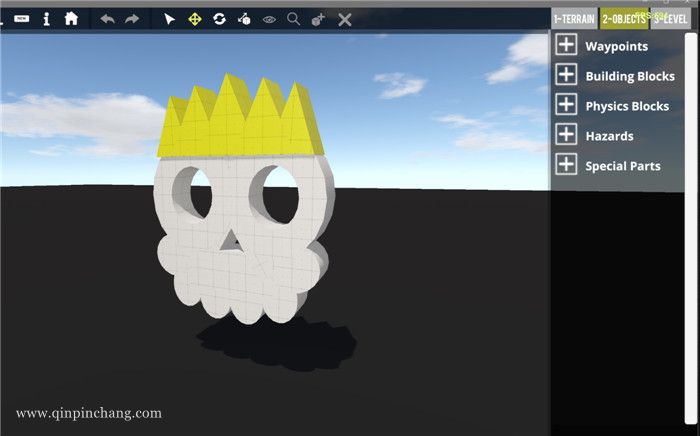Screen dimensions: 700x436
Task: Expand the Special Parts plus box
Action: 566,164
